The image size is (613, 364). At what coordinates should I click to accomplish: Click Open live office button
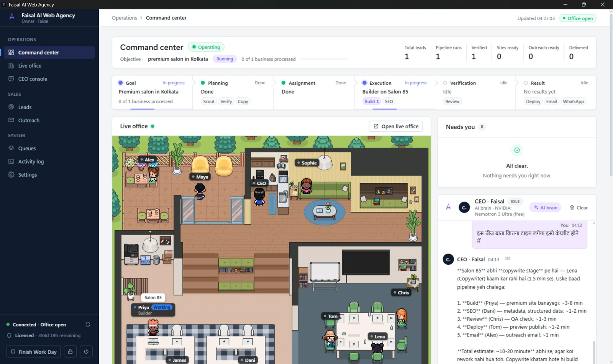[396, 126]
